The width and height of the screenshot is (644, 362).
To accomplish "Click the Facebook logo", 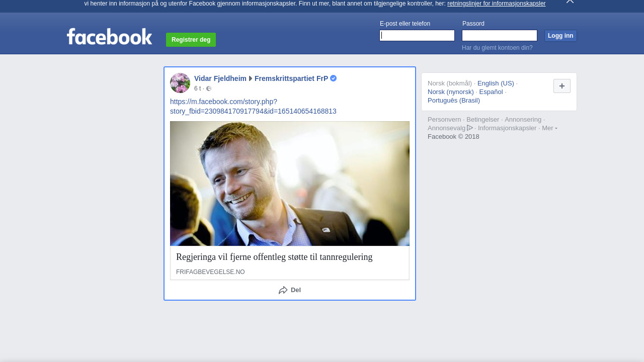I will pyautogui.click(x=109, y=36).
